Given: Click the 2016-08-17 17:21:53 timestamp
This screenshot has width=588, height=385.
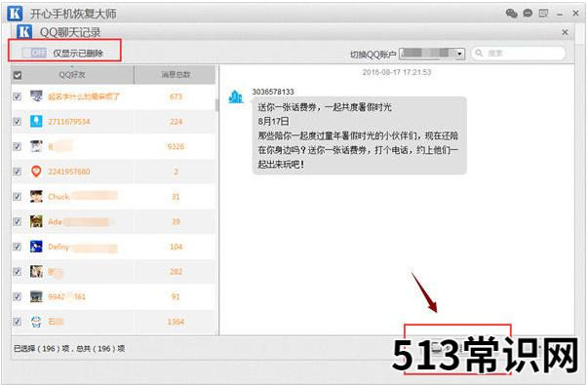Looking at the screenshot, I should tap(396, 72).
